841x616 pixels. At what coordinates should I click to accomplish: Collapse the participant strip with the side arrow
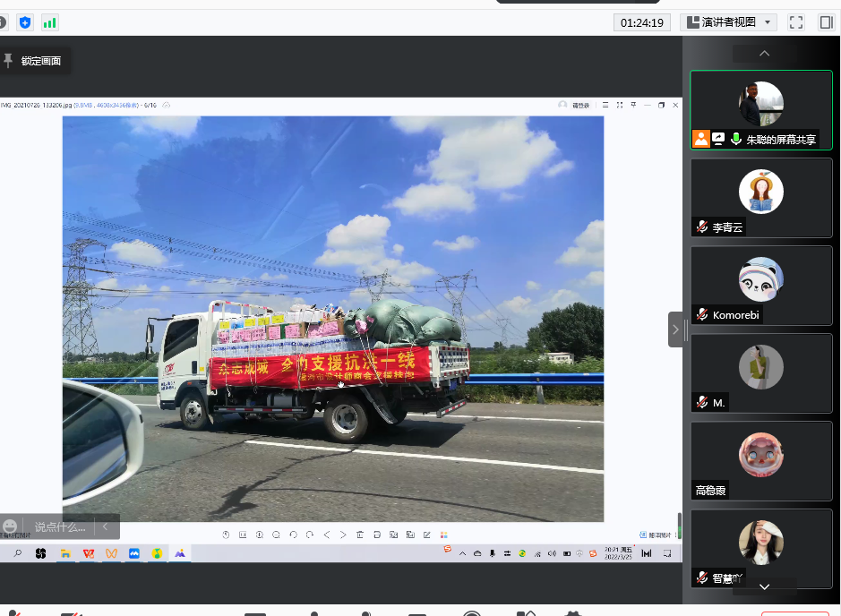click(x=675, y=329)
